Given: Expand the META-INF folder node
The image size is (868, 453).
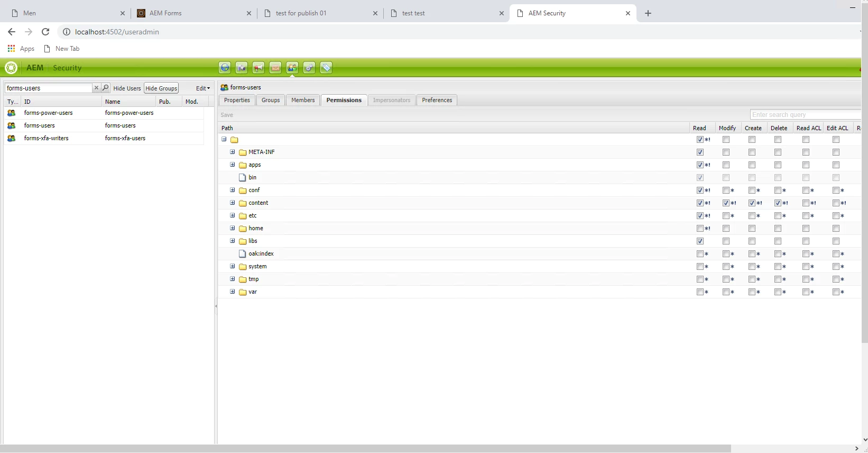Looking at the screenshot, I should (x=232, y=152).
